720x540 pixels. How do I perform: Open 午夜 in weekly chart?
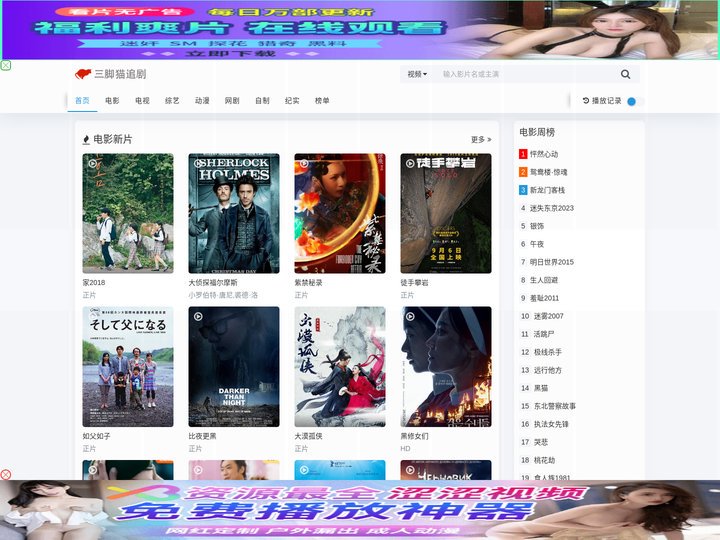(537, 244)
